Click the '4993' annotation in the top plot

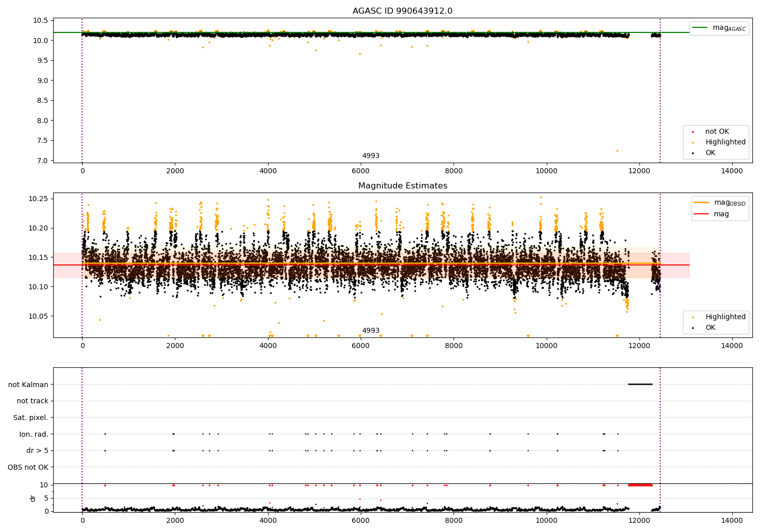pos(370,156)
